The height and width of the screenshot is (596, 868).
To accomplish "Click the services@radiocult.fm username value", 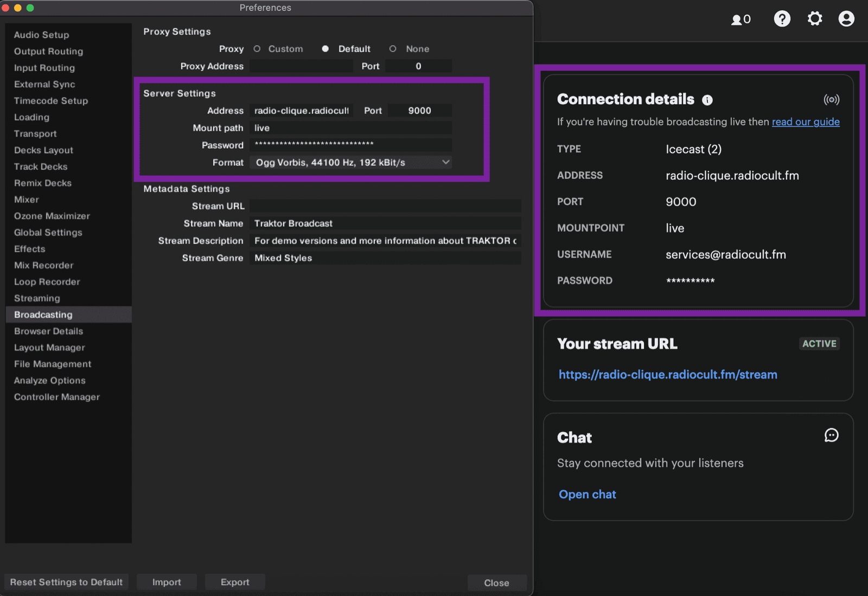I will point(726,254).
